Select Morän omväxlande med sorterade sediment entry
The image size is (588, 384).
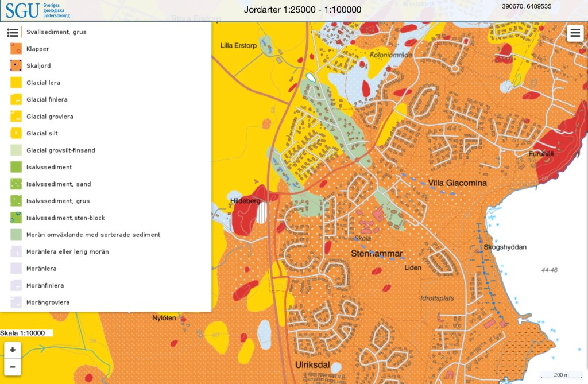(x=93, y=235)
